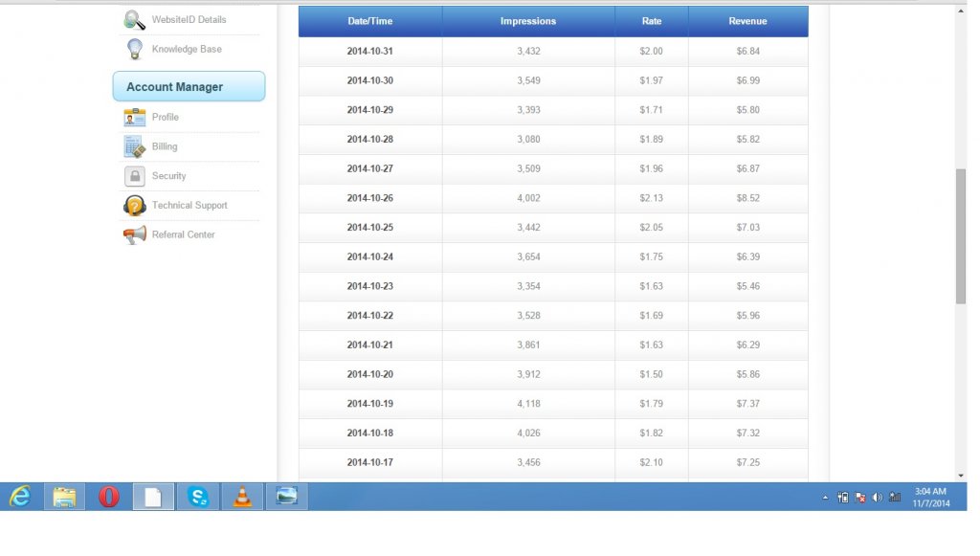Show hidden system tray icons
Image resolution: width=980 pixels, height=556 pixels.
[x=825, y=498]
